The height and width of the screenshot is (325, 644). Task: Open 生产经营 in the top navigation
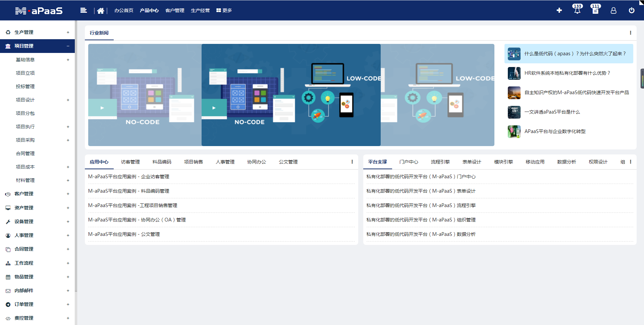coord(200,10)
